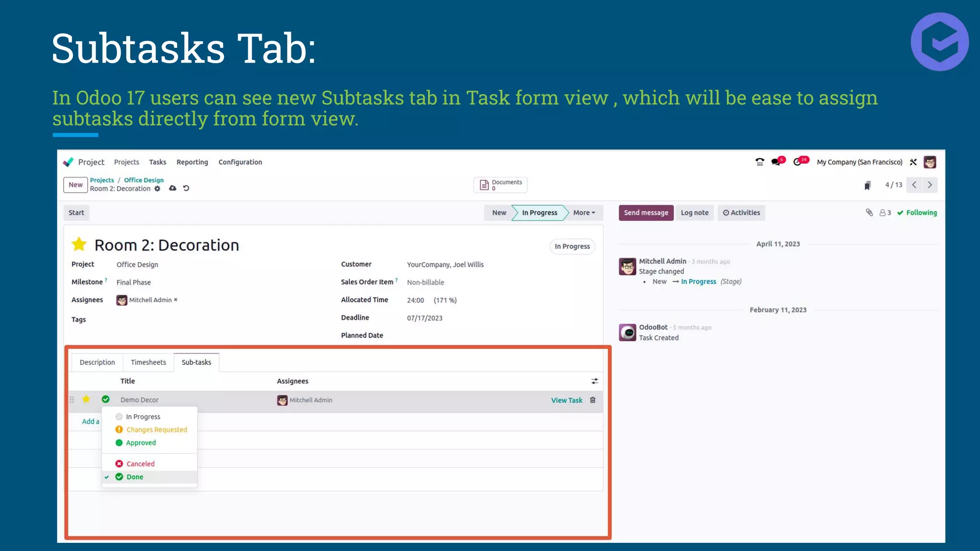
Task: Click the Send message button
Action: click(x=646, y=213)
